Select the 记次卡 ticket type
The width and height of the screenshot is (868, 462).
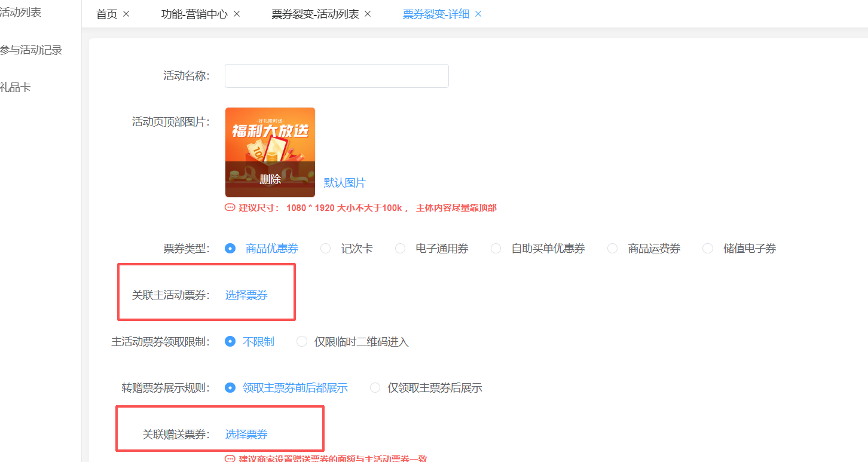tap(326, 249)
